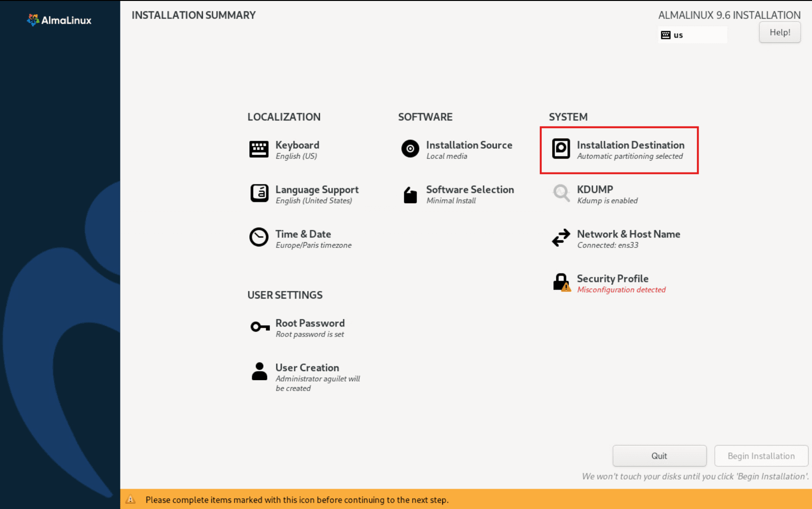Screen dimensions: 812x509
Task: Click 'Minimal Install' text
Action: [451, 201]
